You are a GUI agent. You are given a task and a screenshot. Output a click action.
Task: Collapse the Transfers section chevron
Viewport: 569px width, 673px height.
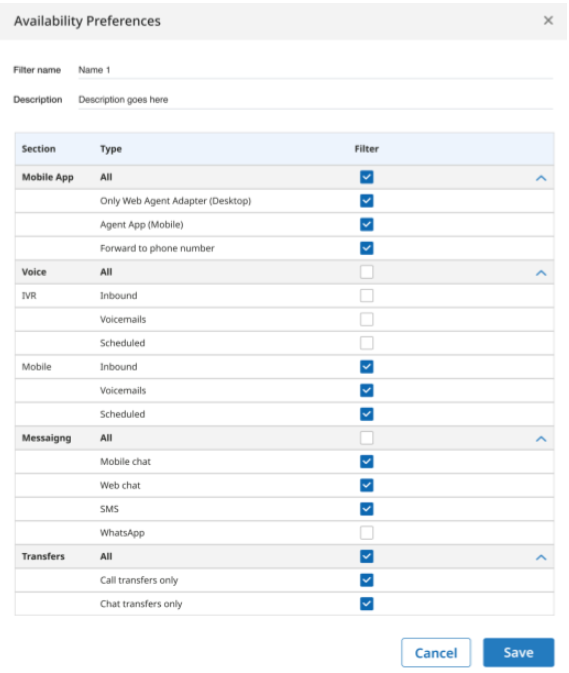(x=541, y=557)
